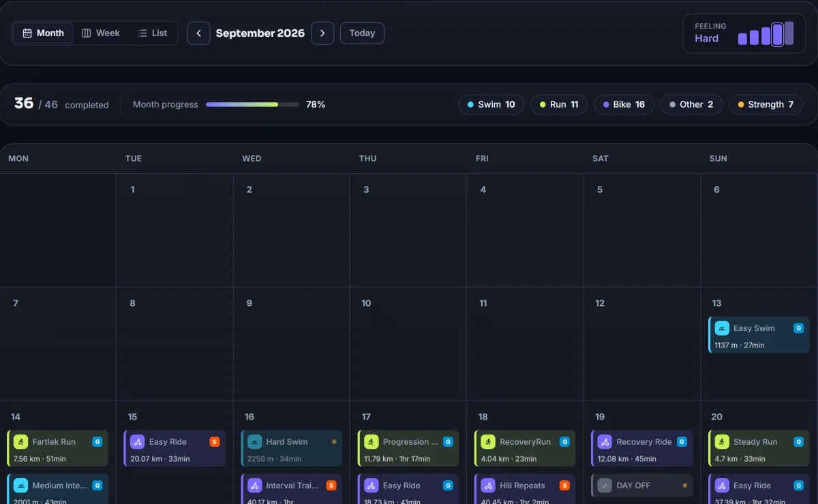Click the 11.79 km · 1hr 17min text

pos(397,459)
